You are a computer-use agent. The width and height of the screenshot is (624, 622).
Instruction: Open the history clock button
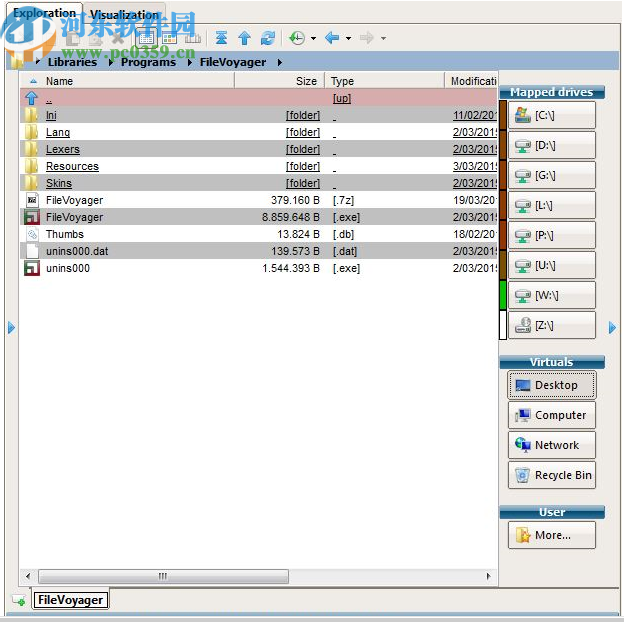[297, 38]
